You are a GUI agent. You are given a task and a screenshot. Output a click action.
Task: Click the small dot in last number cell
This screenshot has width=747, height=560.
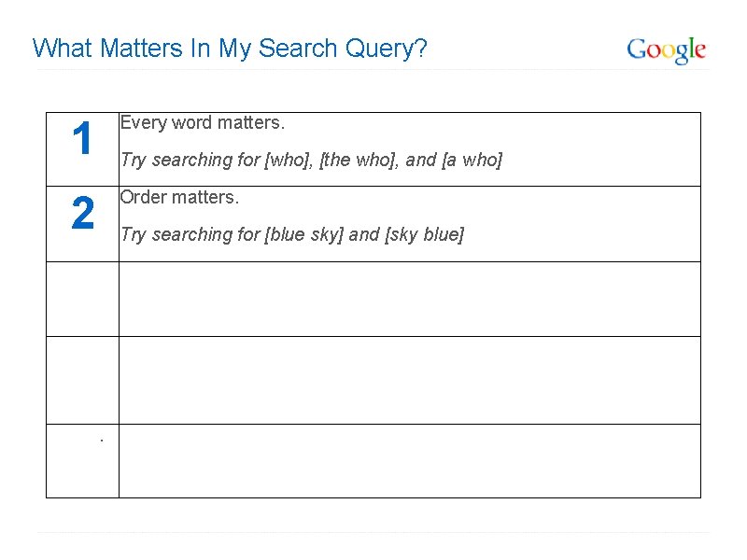pos(102,441)
